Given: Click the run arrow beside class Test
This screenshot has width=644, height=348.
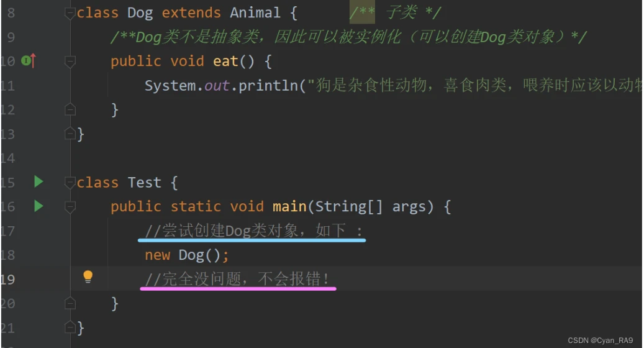Looking at the screenshot, I should [x=39, y=181].
